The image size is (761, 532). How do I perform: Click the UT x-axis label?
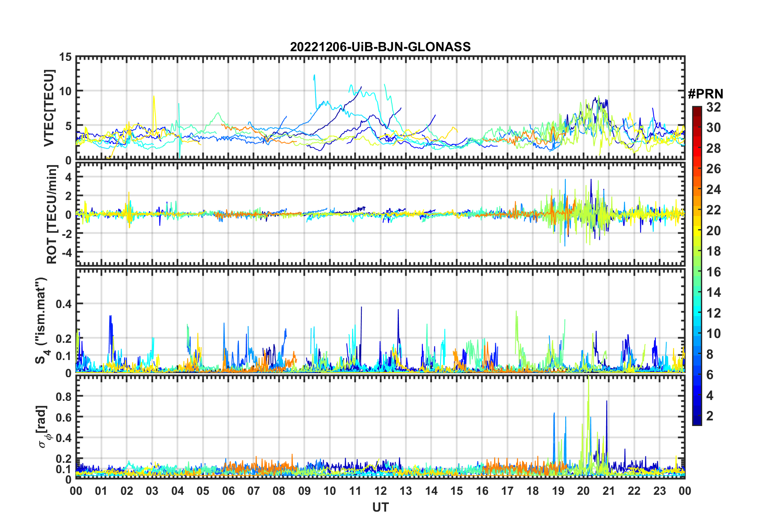tap(380, 508)
